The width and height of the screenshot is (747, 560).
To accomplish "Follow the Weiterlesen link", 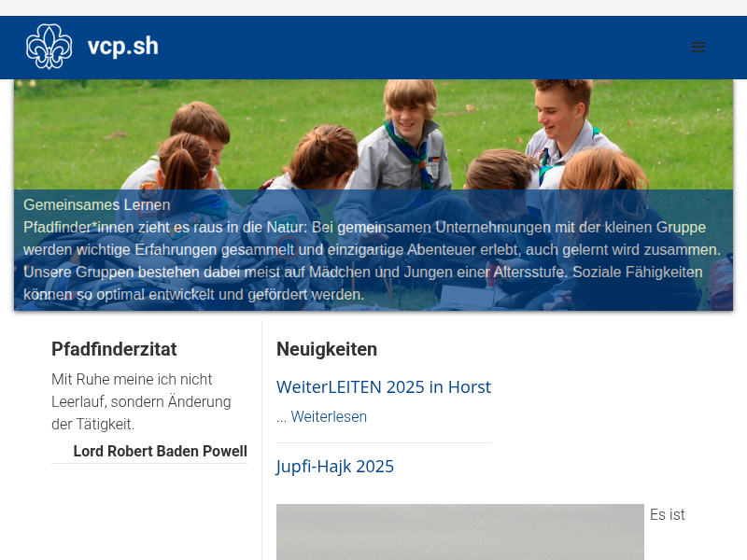I will pos(329,417).
